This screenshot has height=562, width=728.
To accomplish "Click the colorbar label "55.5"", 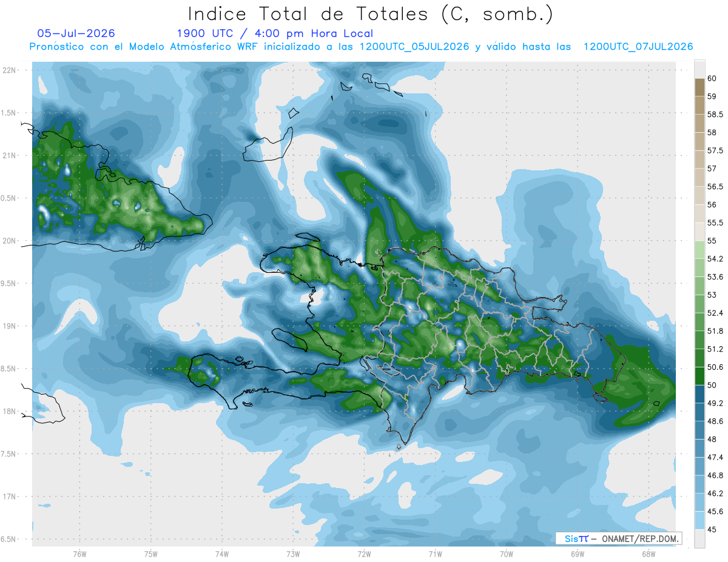I will 716,222.
